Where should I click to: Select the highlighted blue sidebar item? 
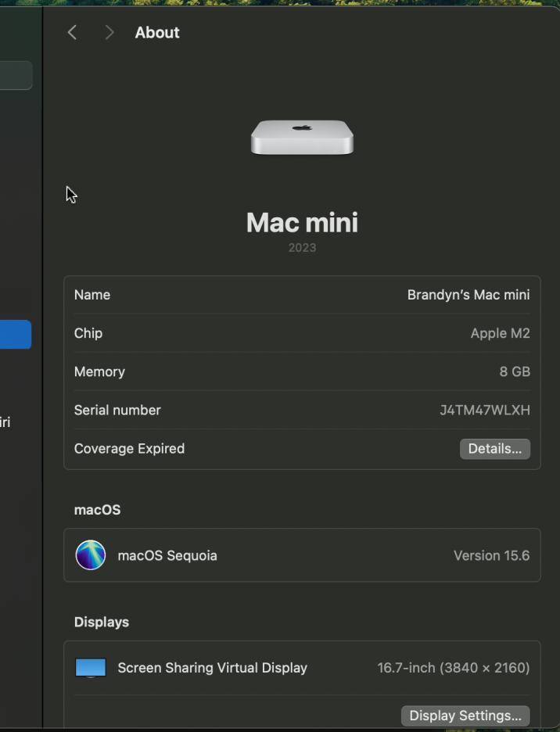16,334
